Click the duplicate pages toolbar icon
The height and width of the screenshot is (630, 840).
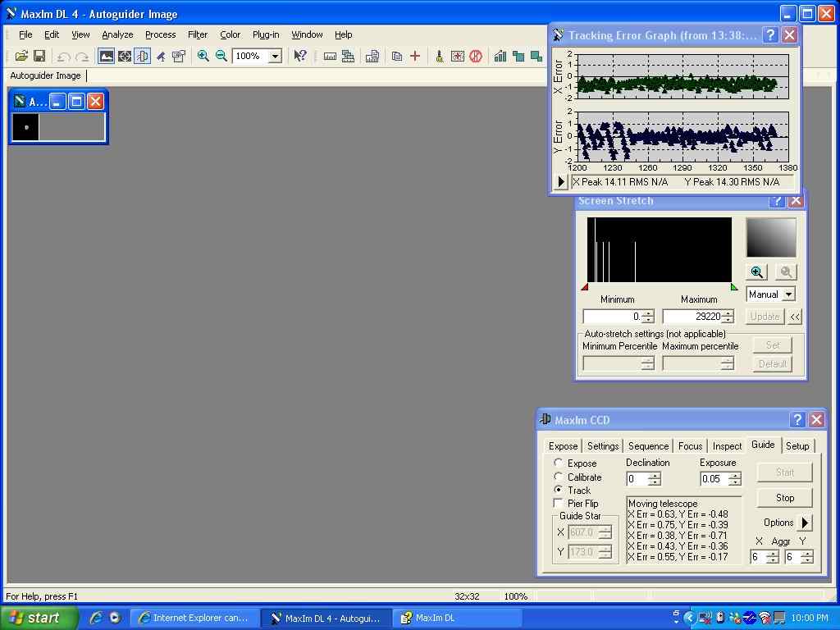click(397, 56)
